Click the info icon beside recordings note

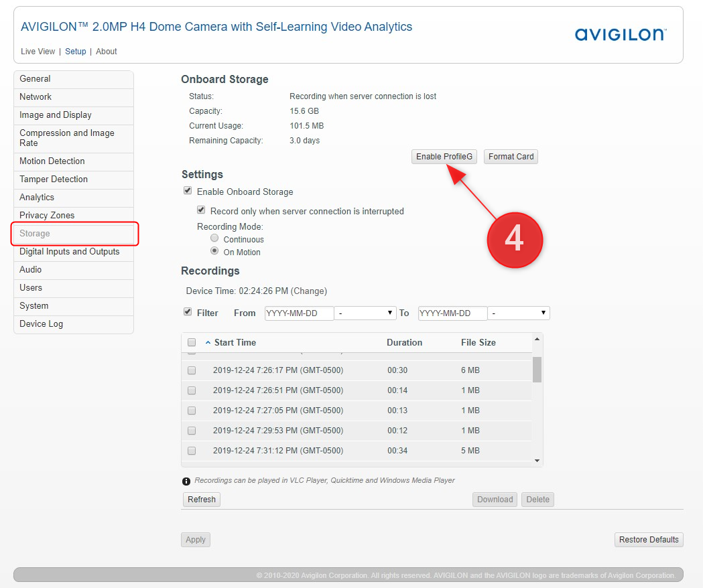click(186, 481)
